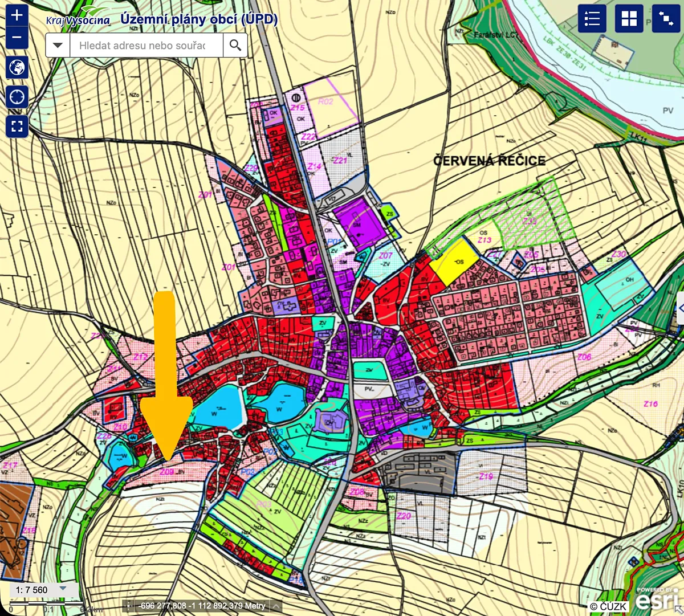
Task: Expand the coordinates bar chevron
Action: click(276, 606)
